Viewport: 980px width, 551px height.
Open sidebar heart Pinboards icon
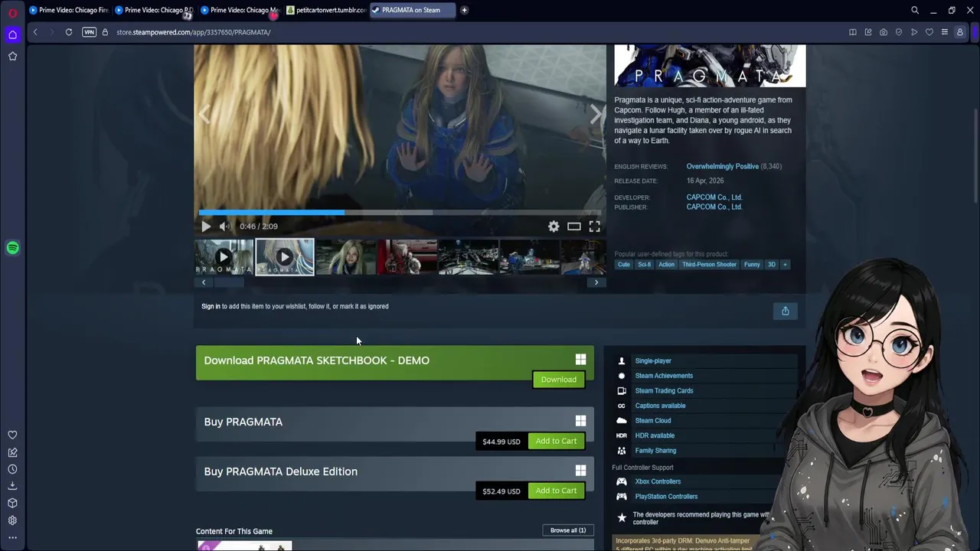point(12,435)
